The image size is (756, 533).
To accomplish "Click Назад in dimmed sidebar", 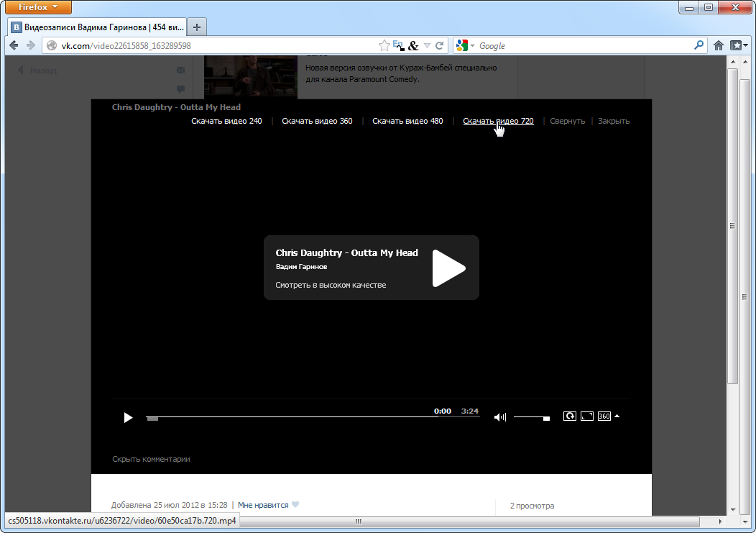I will click(x=37, y=70).
